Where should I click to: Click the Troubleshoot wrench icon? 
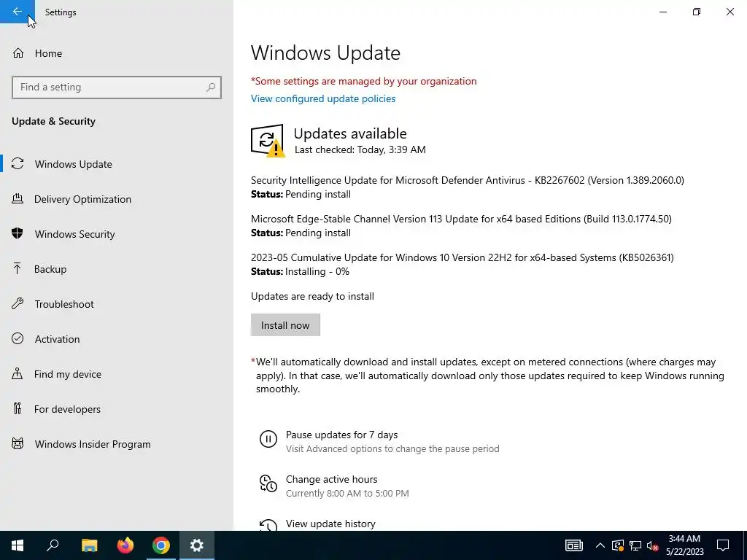click(x=18, y=304)
